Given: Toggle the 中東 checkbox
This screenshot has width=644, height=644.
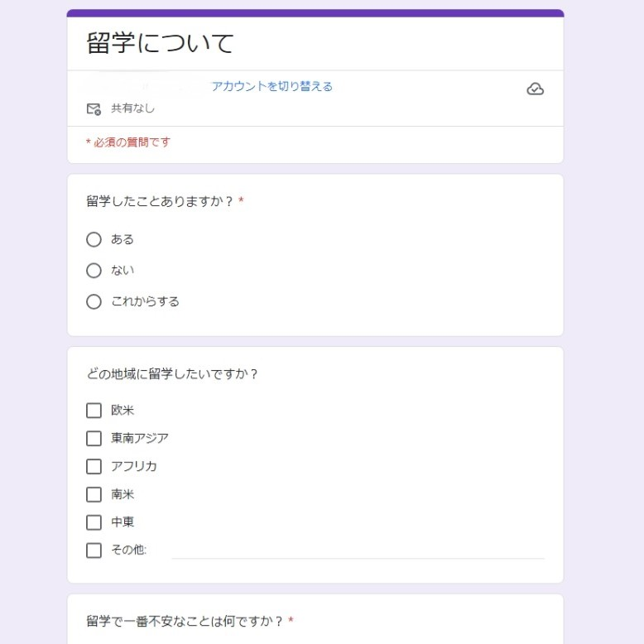Looking at the screenshot, I should (x=94, y=522).
